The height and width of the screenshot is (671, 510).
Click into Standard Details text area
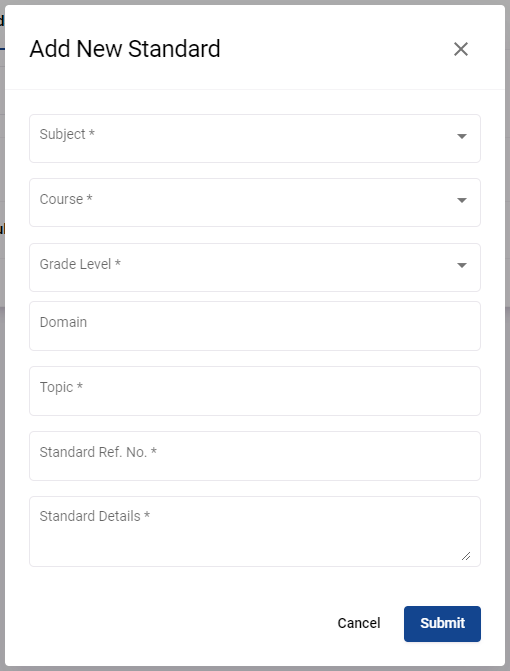point(255,531)
